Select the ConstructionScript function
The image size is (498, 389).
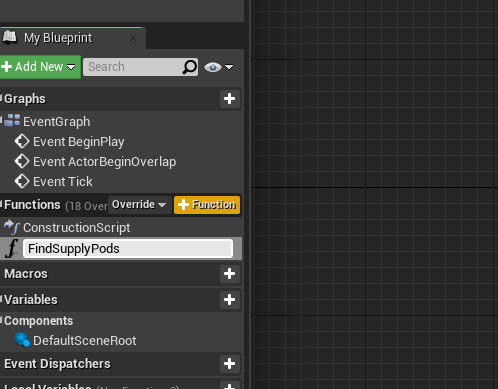click(x=76, y=228)
